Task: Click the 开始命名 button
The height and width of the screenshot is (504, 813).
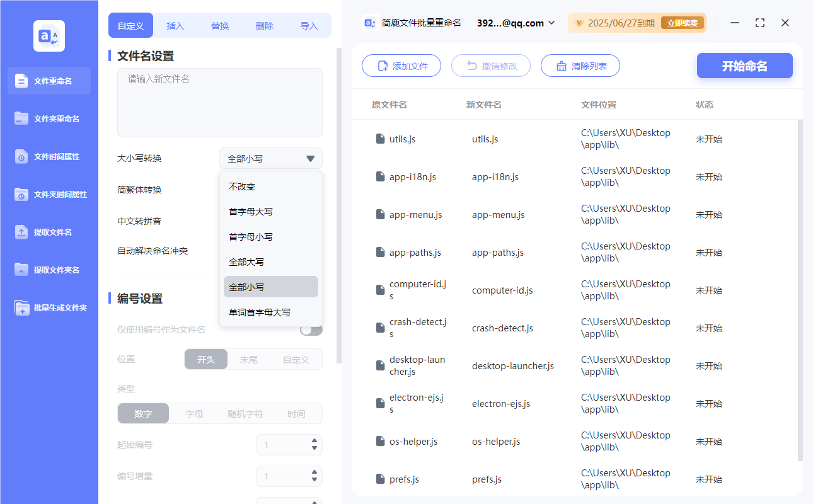Action: [744, 66]
